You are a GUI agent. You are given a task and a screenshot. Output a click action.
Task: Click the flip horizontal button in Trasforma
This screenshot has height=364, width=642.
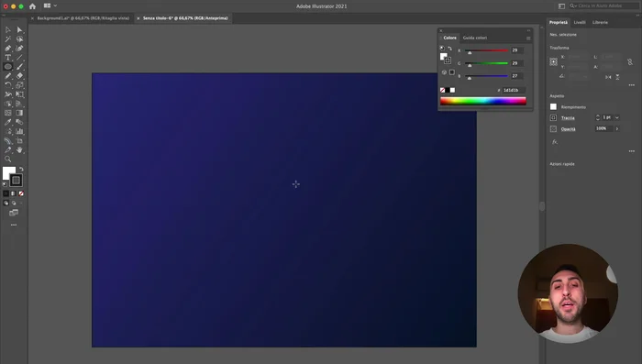pos(608,77)
